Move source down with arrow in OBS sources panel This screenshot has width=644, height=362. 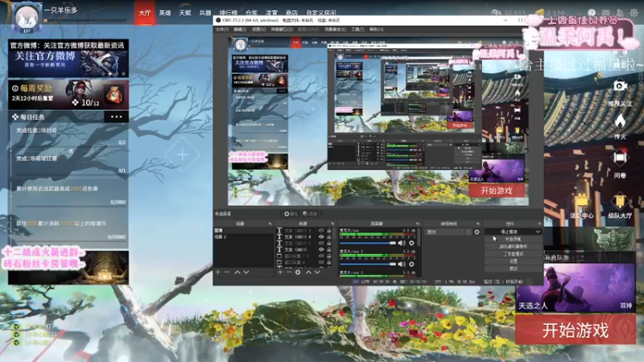point(317,272)
